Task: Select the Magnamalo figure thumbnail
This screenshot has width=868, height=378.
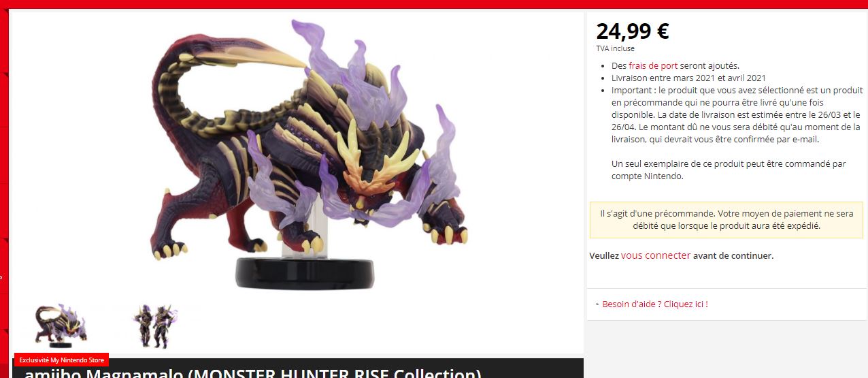Action: pyautogui.click(x=61, y=326)
